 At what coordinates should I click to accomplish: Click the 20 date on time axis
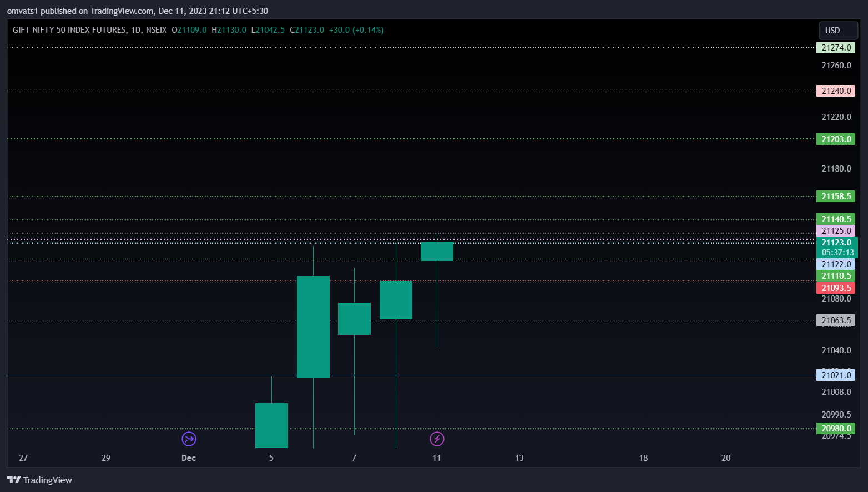(x=726, y=458)
